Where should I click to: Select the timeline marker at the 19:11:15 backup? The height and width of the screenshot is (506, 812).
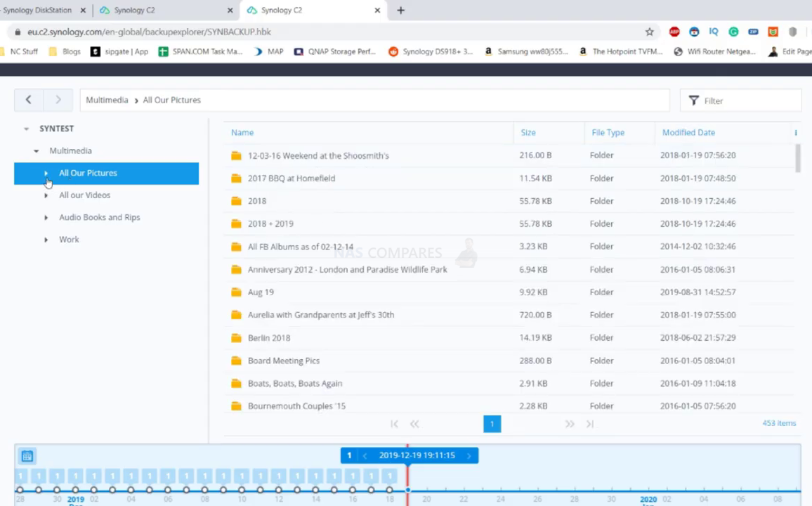pos(408,490)
